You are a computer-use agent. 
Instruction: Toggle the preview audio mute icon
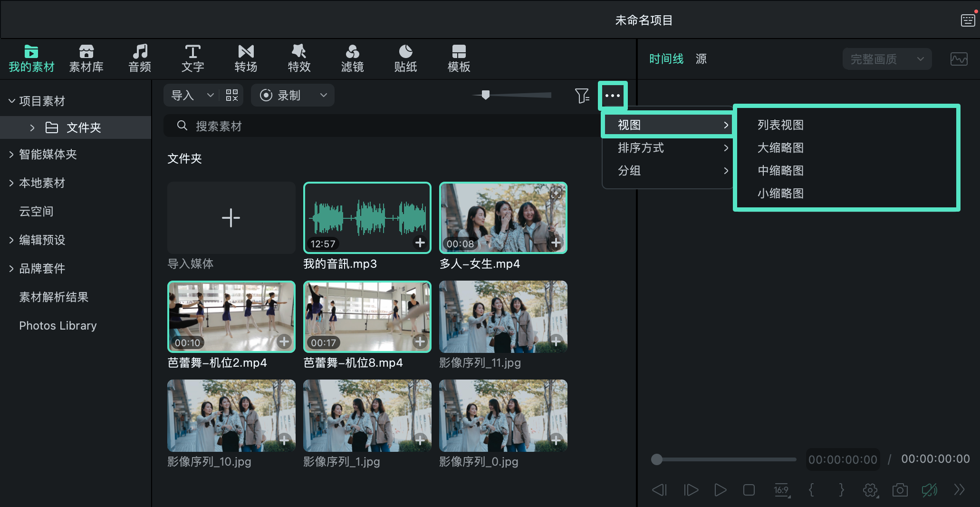930,489
